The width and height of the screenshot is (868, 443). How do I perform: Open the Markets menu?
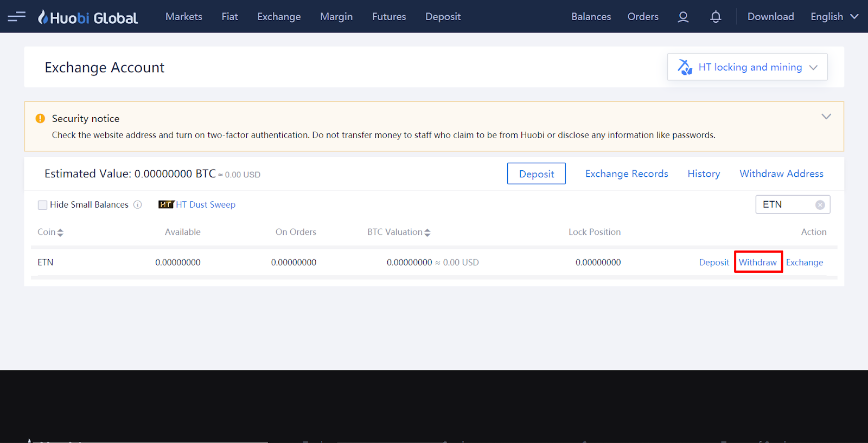[184, 17]
